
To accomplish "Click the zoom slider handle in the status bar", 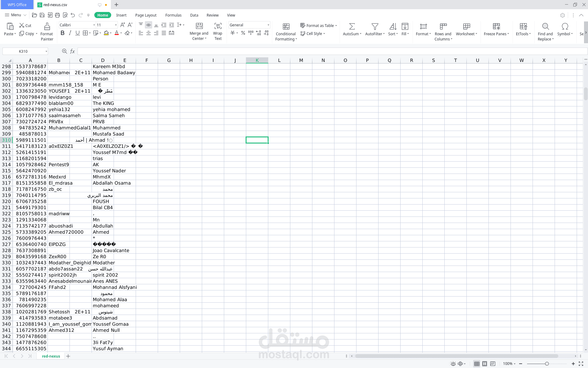I will tap(547, 364).
